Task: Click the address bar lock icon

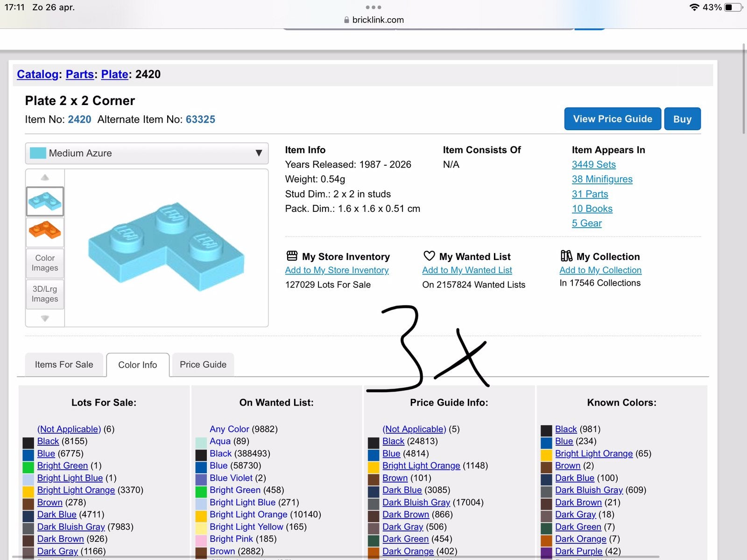Action: coord(346,20)
